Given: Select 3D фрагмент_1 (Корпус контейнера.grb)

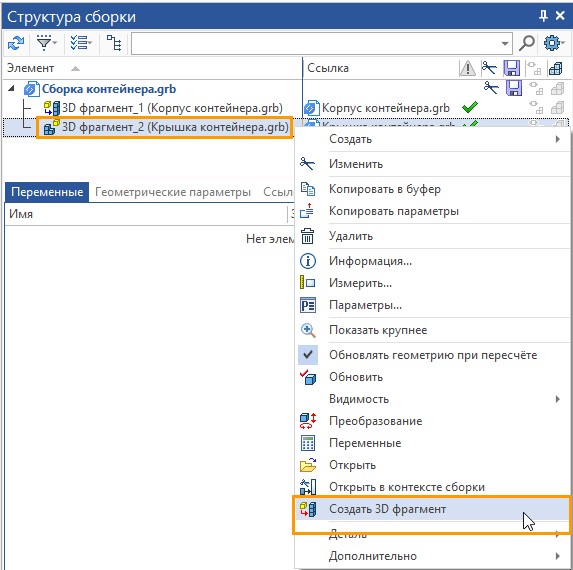Looking at the screenshot, I should tap(172, 108).
